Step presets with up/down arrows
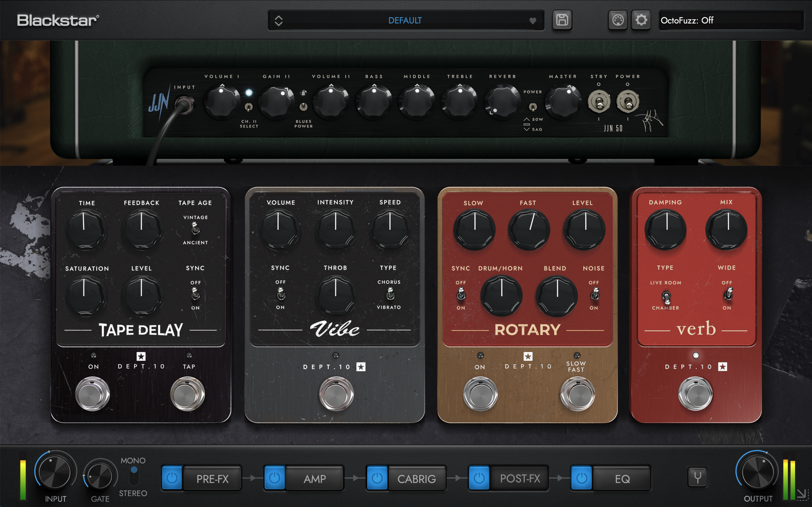The height and width of the screenshot is (507, 812). (278, 21)
